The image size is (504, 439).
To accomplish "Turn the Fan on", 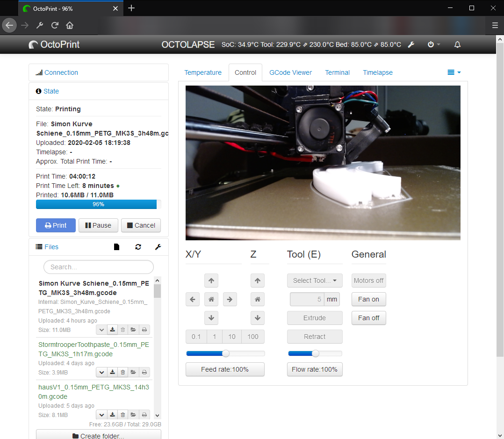I will pos(368,299).
